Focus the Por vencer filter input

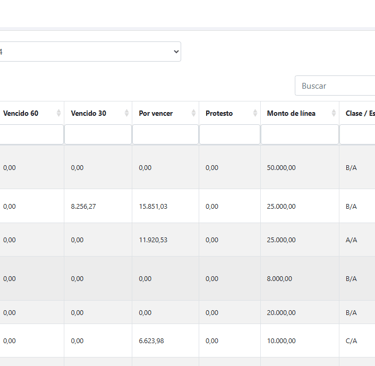pos(165,135)
